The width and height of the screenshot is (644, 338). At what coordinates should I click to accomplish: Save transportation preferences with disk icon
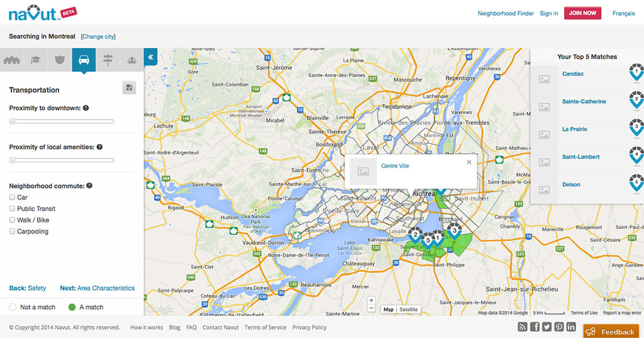(129, 87)
